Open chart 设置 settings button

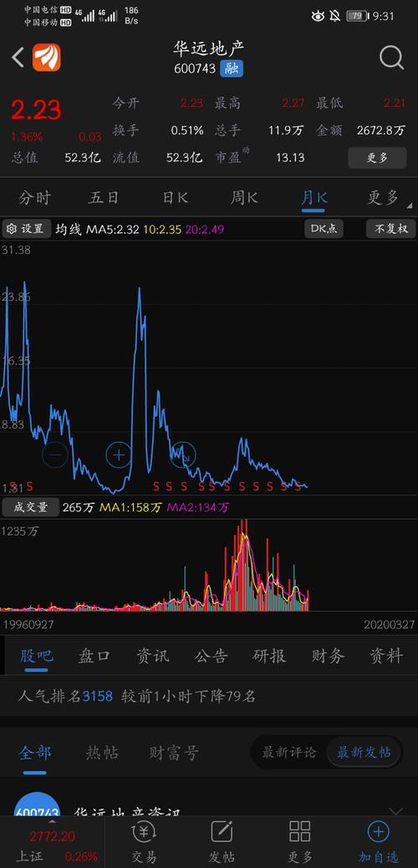27,229
